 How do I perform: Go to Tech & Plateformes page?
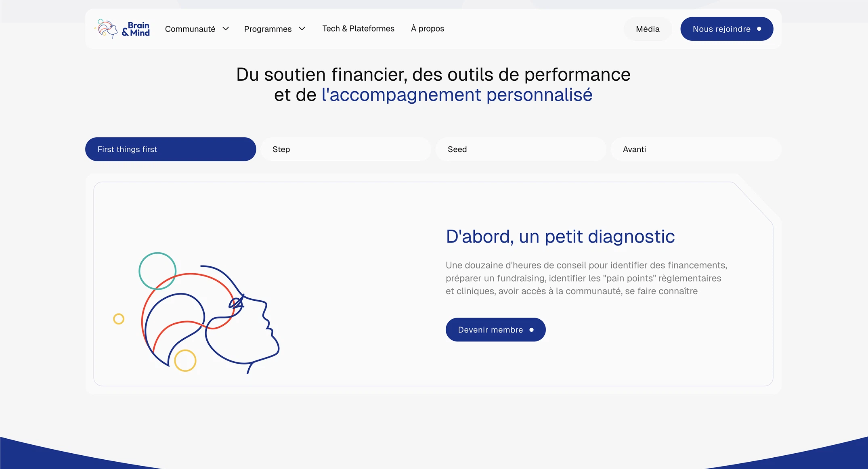click(x=358, y=29)
